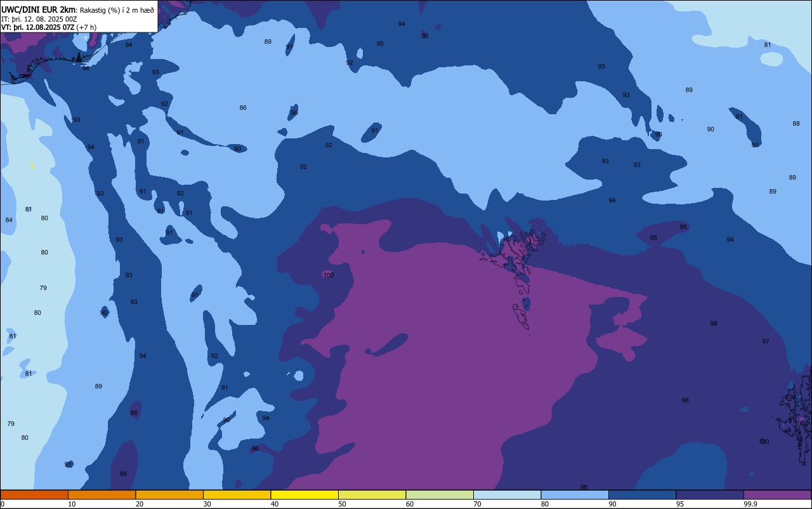
Task: Select the medium blue 90–95 legend swatch
Action: pos(642,494)
